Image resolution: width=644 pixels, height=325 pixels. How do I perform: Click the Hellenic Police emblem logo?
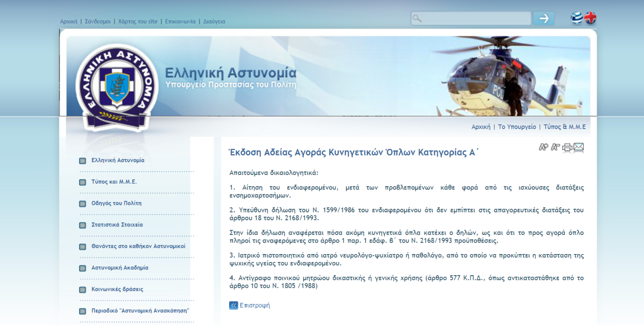(117, 88)
